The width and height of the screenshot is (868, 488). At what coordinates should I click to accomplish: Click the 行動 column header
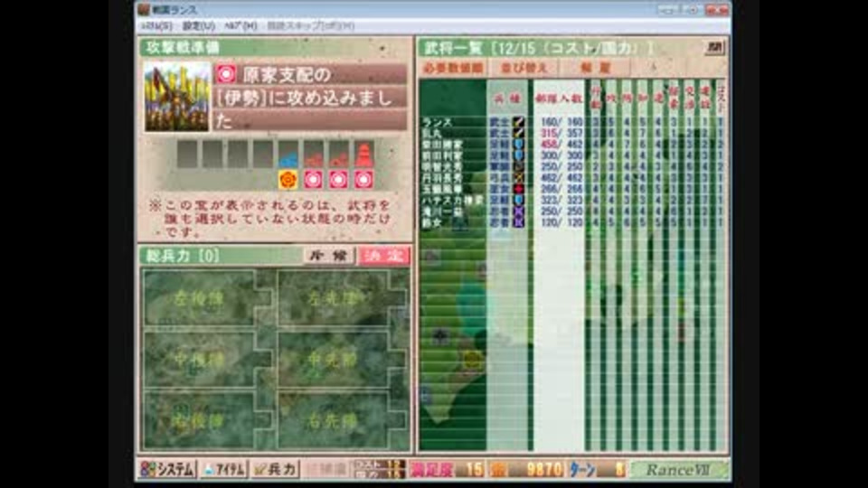[595, 98]
